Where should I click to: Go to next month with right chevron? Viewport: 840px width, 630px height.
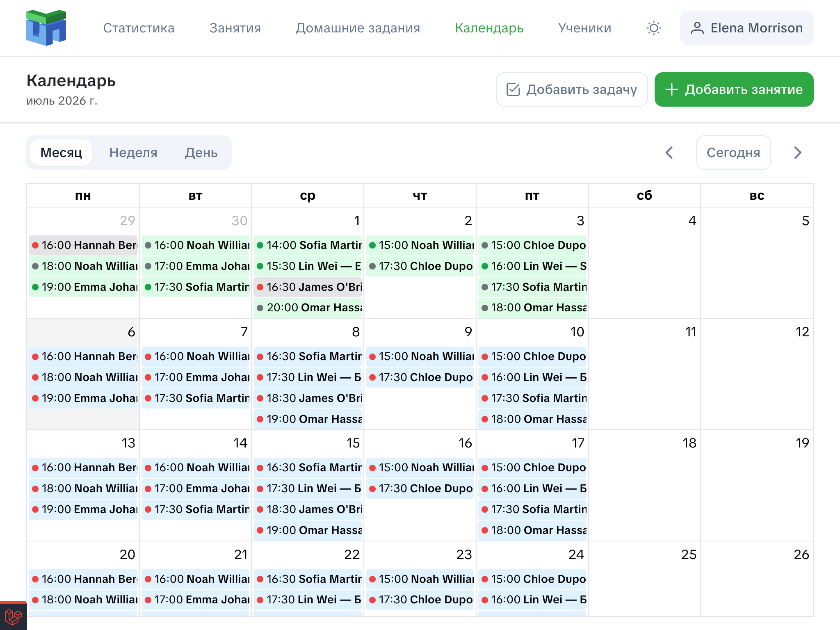[797, 153]
